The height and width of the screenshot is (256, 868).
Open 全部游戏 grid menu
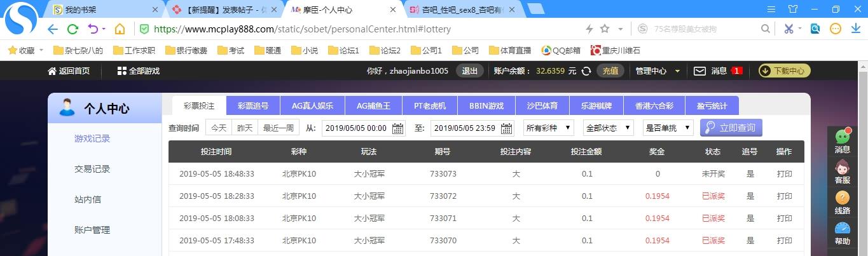[x=139, y=71]
